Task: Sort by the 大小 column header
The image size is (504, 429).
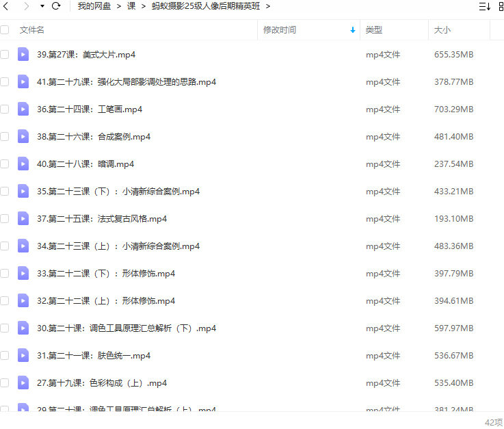Action: click(442, 30)
